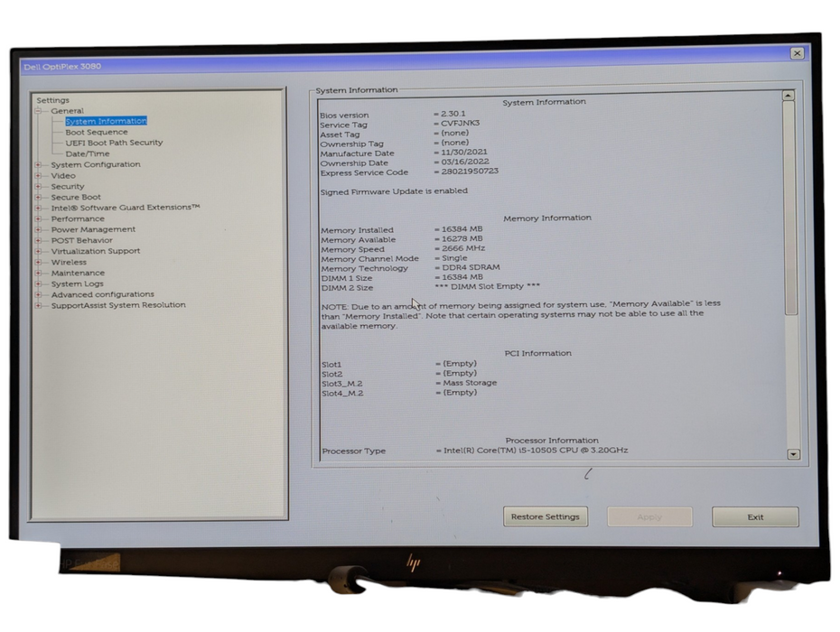
Task: Click the Manufacture Date 11/30/2021
Action: point(464,152)
